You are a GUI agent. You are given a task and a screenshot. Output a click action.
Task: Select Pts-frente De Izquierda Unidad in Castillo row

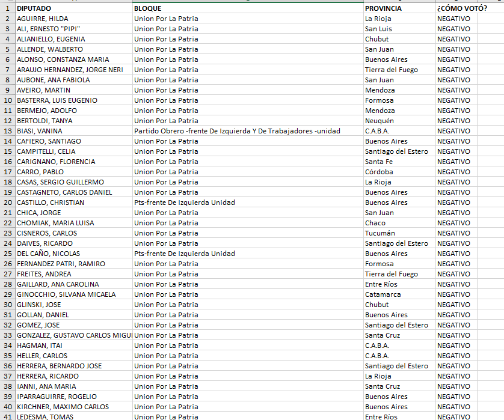[248, 202]
